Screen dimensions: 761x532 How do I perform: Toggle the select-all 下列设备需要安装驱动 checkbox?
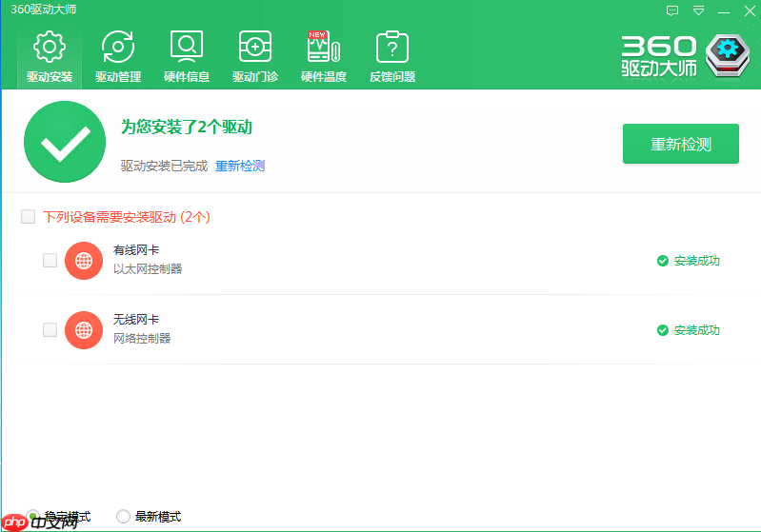[29, 216]
